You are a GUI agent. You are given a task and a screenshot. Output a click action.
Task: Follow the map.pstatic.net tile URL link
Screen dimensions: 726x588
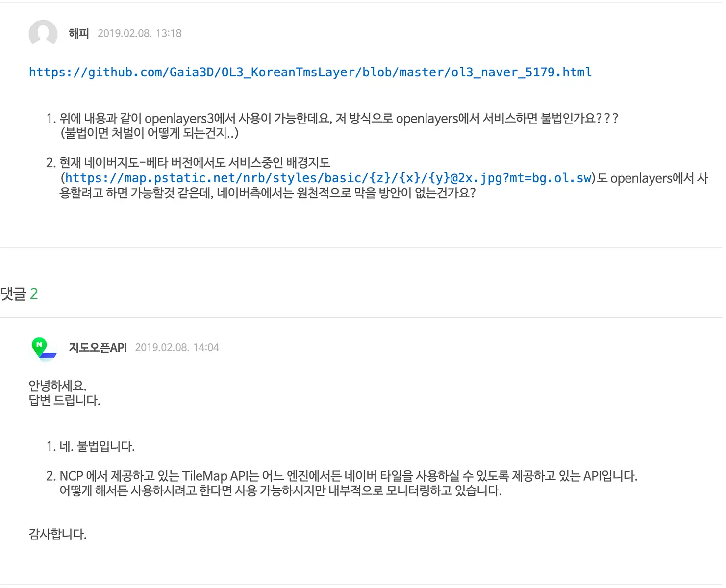[x=328, y=178]
